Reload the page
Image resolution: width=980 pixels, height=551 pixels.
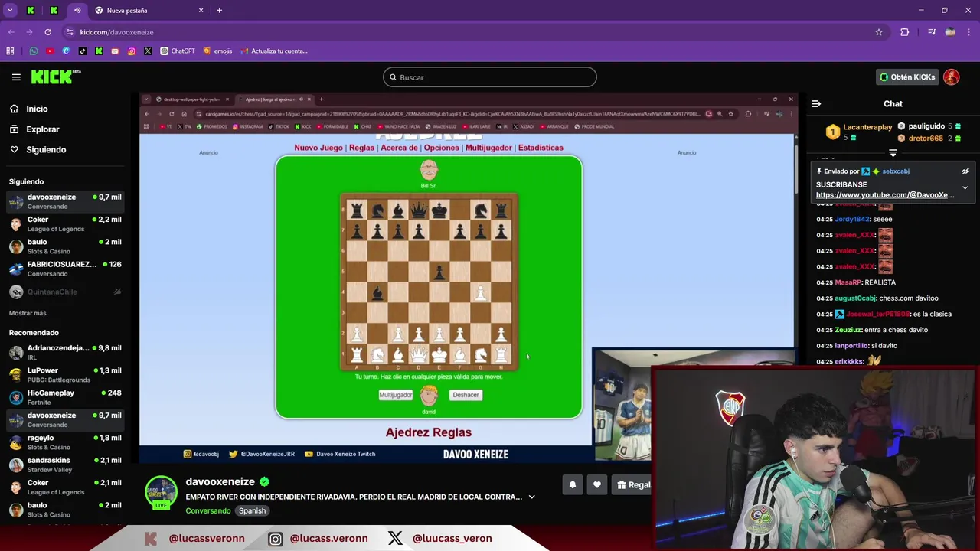click(47, 32)
